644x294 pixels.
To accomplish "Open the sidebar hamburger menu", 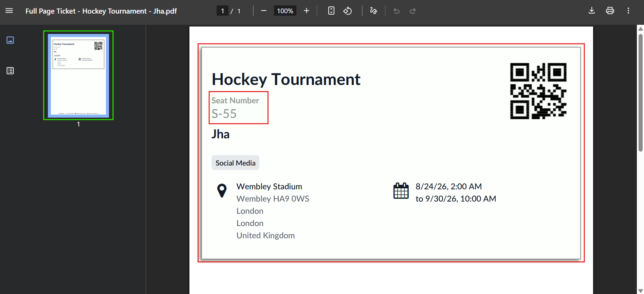I will (x=9, y=11).
